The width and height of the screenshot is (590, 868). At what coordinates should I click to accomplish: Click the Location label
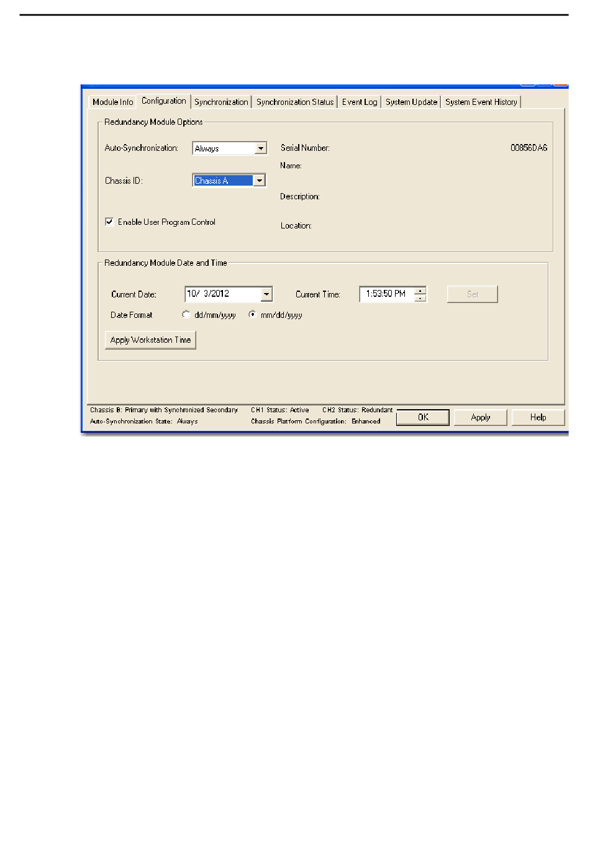pyautogui.click(x=296, y=225)
